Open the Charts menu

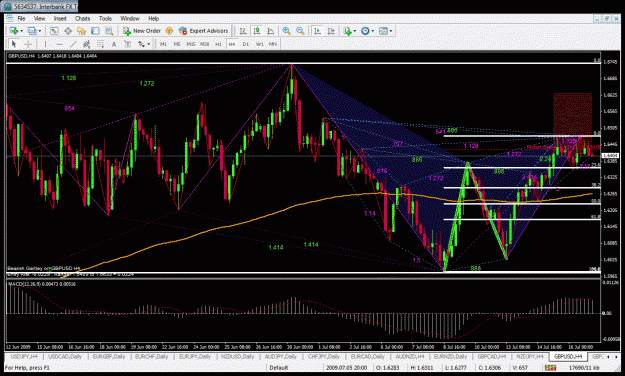(83, 18)
